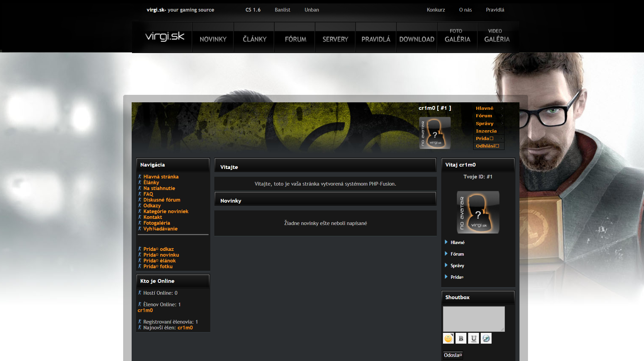Image resolution: width=644 pixels, height=361 pixels.
Task: Click the header avatar next to cr1m0 [ #1 ]
Action: pyautogui.click(x=435, y=133)
